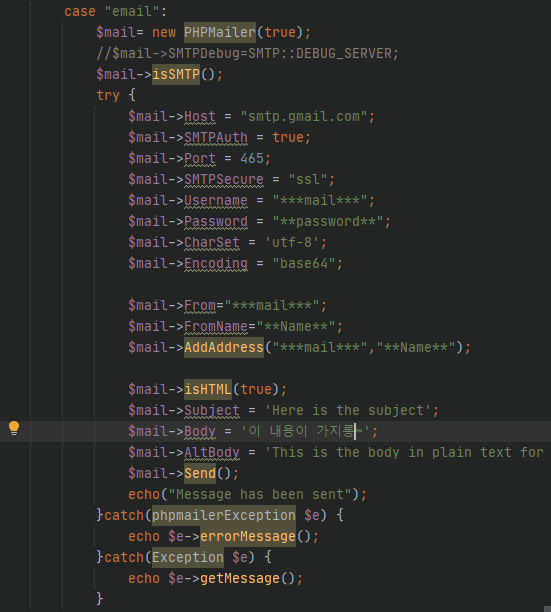Image resolution: width=551 pixels, height=612 pixels.
Task: Click the "smtp.gmail.com" host string
Action: tap(304, 116)
